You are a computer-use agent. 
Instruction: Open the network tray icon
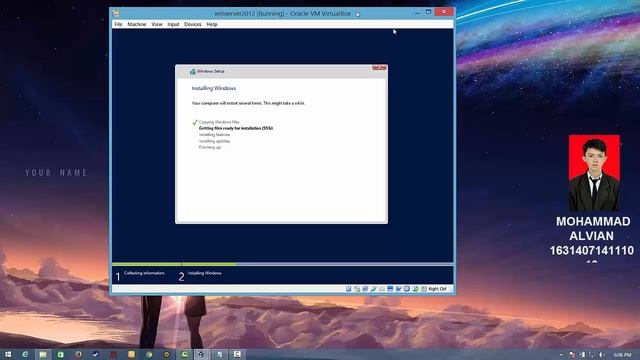[592, 355]
